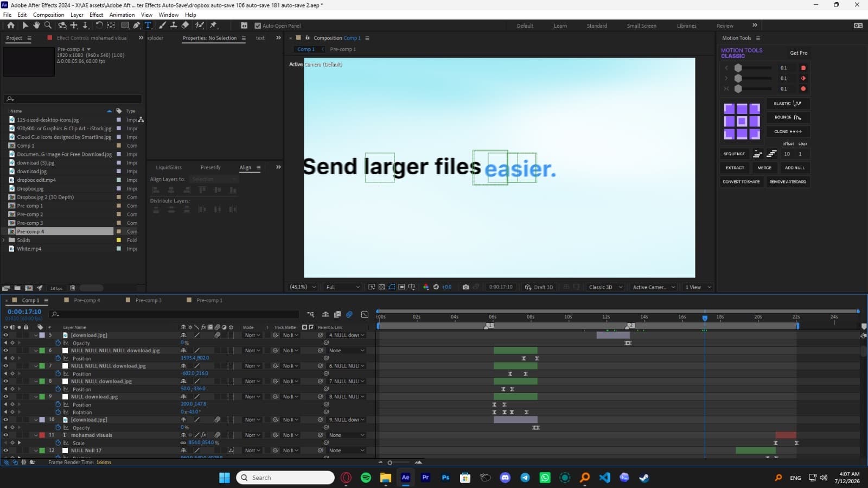Click the Graph Editor icon in timeline
The image size is (868, 488).
365,314
